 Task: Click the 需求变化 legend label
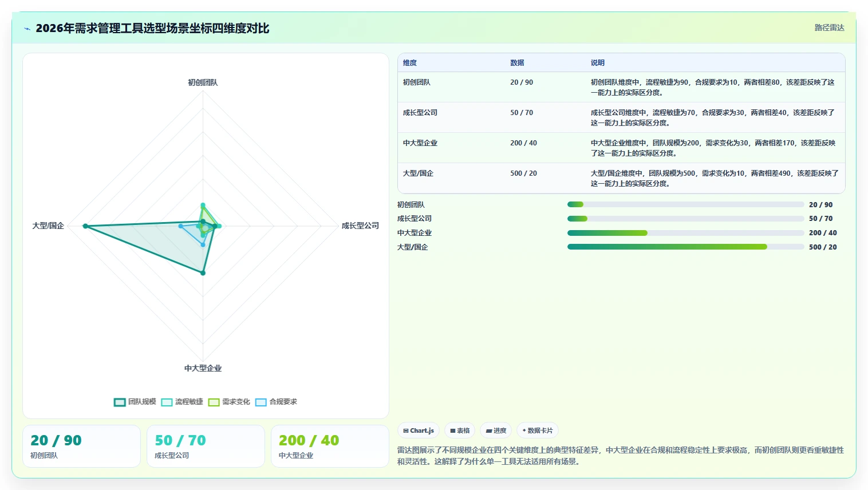pos(236,402)
